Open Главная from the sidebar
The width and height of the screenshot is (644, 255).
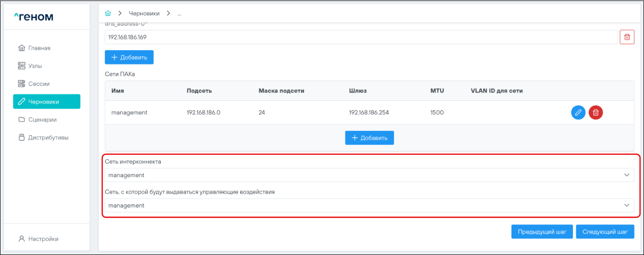click(39, 48)
